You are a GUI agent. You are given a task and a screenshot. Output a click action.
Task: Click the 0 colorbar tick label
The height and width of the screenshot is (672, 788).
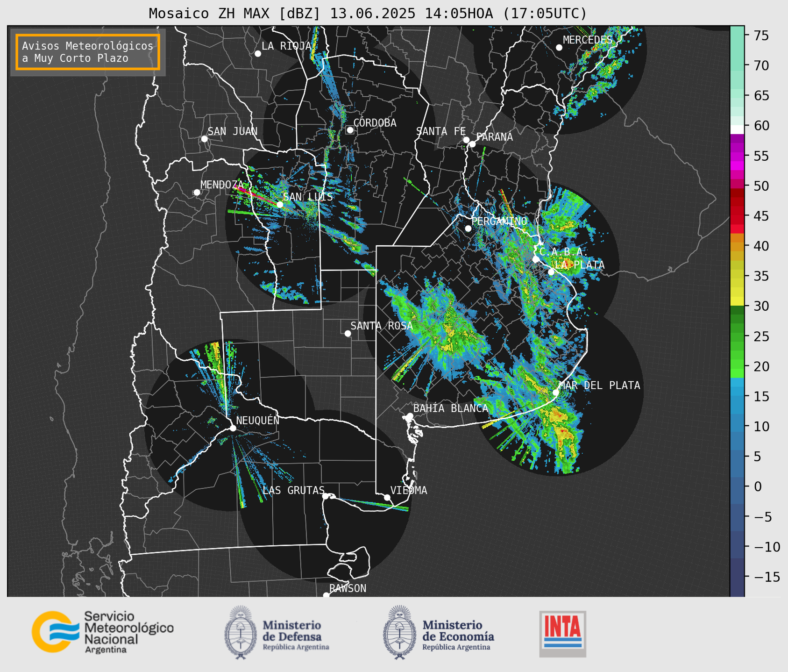(758, 486)
